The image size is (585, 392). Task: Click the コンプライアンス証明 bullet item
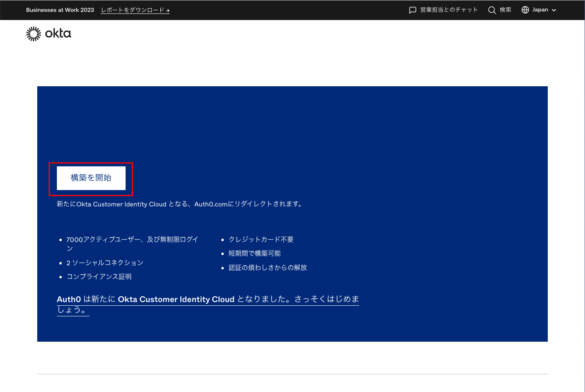coord(99,277)
